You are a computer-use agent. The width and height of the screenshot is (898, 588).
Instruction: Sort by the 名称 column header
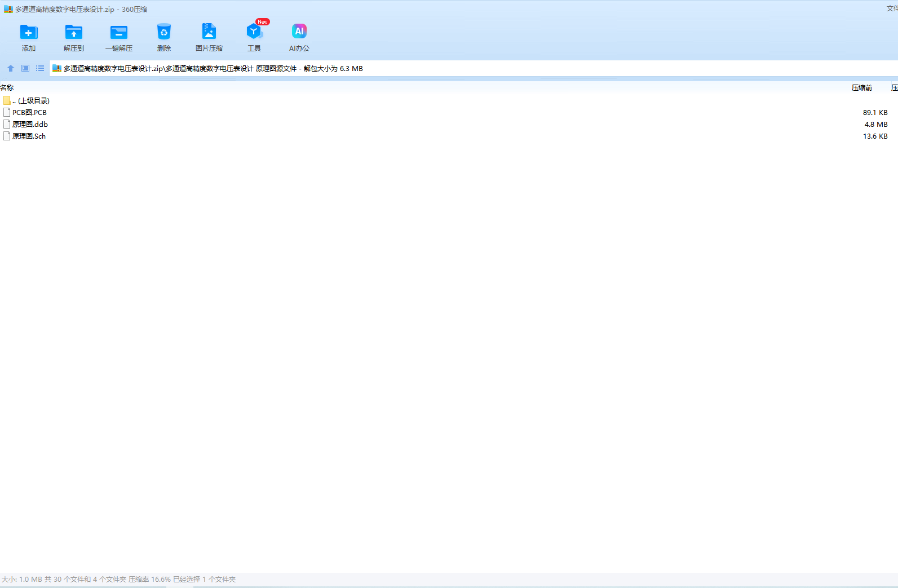[x=7, y=87]
